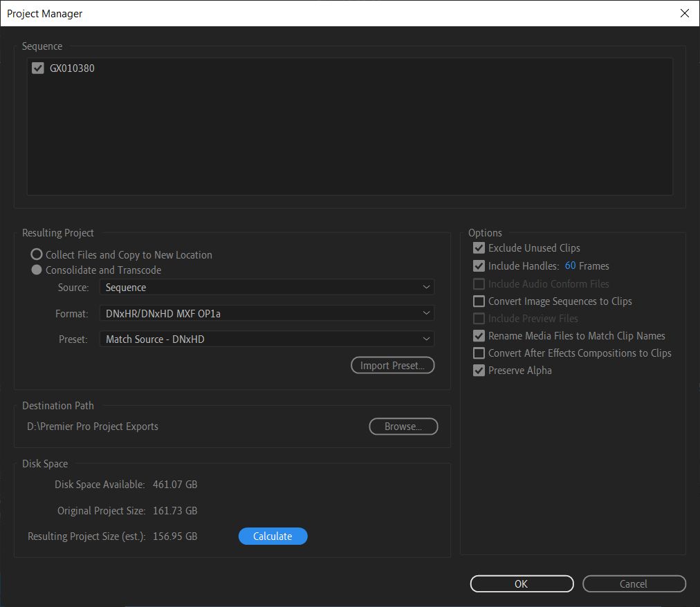
Task: Select the Consolidate and Transcode option
Action: pos(36,270)
